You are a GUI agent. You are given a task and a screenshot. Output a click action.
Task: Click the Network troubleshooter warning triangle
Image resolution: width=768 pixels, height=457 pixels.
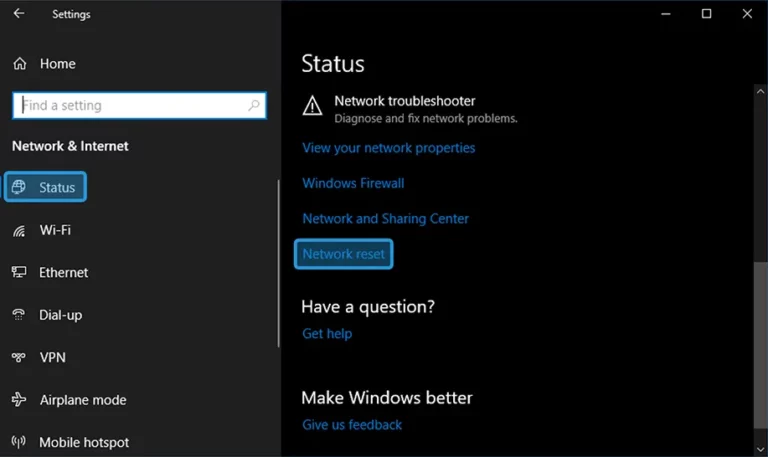point(312,105)
